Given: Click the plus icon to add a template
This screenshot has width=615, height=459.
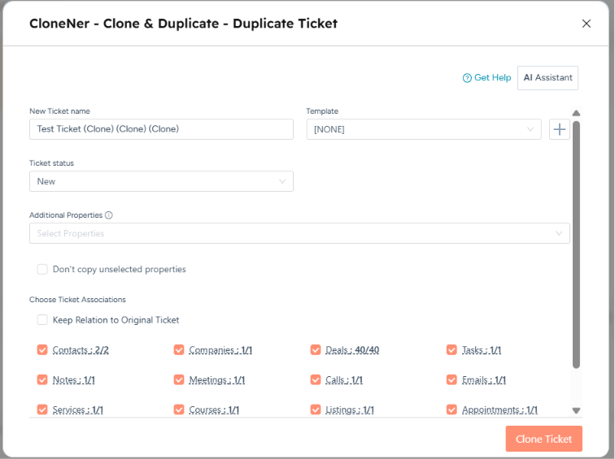Looking at the screenshot, I should click(x=559, y=129).
